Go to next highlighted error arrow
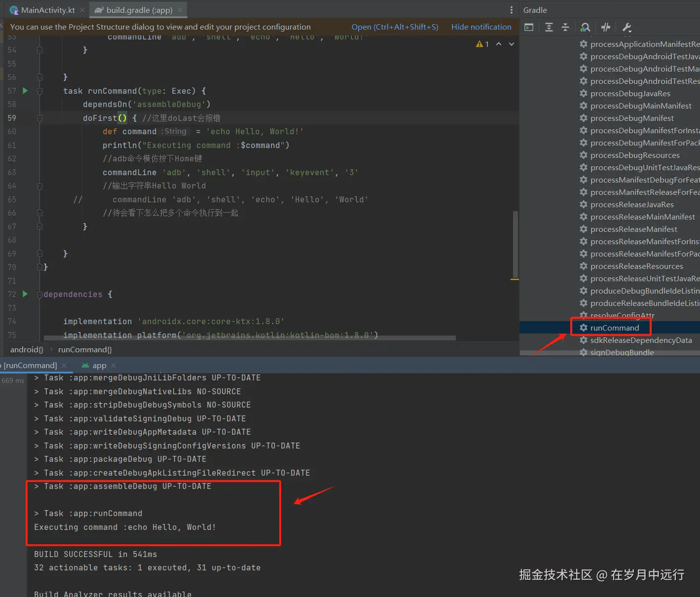Viewport: 700px width, 597px height. (x=512, y=44)
